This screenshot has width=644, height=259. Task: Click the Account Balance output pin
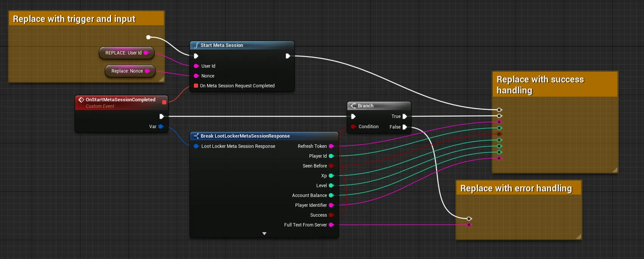[331, 195]
